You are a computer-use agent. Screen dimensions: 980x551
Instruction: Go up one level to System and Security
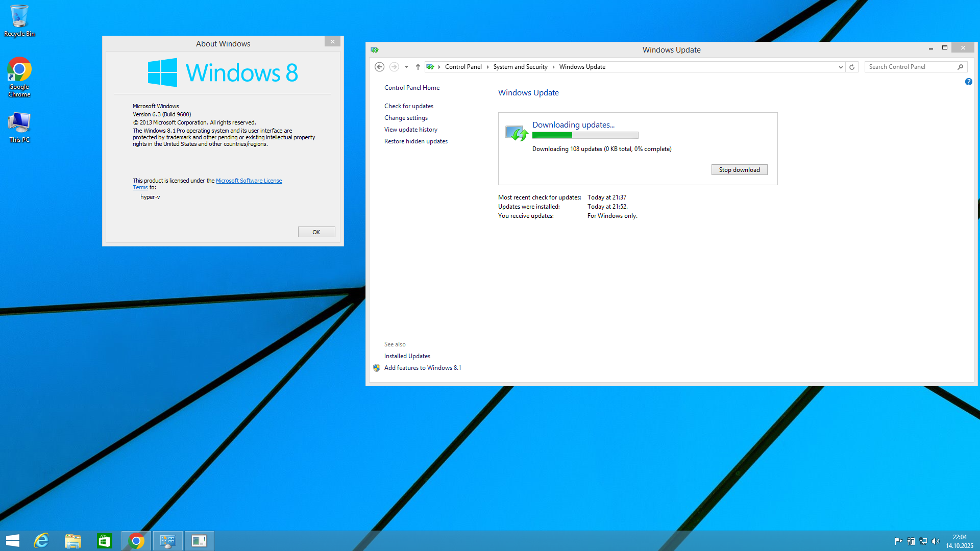coord(418,67)
